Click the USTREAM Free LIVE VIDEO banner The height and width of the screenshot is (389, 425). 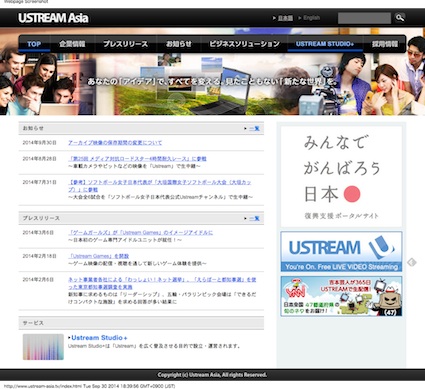pyautogui.click(x=341, y=252)
